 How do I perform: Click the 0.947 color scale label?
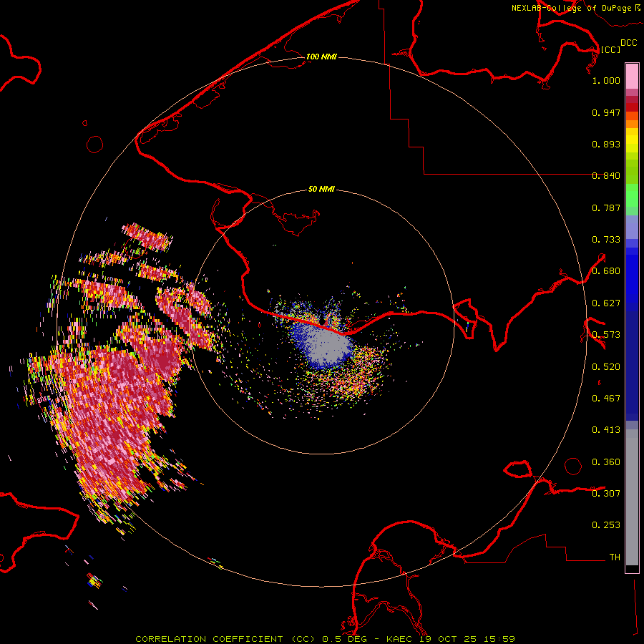pyautogui.click(x=606, y=112)
